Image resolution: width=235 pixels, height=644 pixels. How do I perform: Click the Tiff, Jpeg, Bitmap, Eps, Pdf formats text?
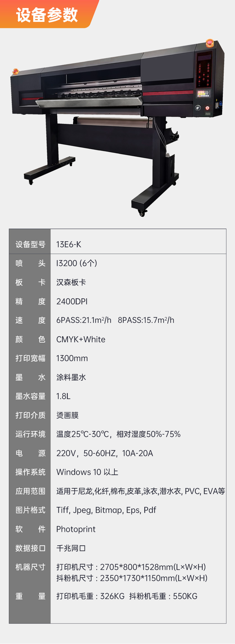106,510
